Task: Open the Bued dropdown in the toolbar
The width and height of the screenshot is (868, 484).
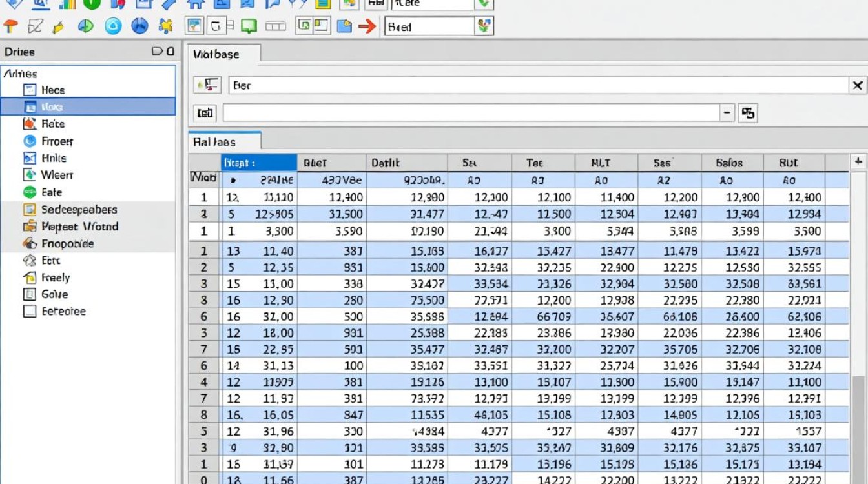Action: click(483, 26)
